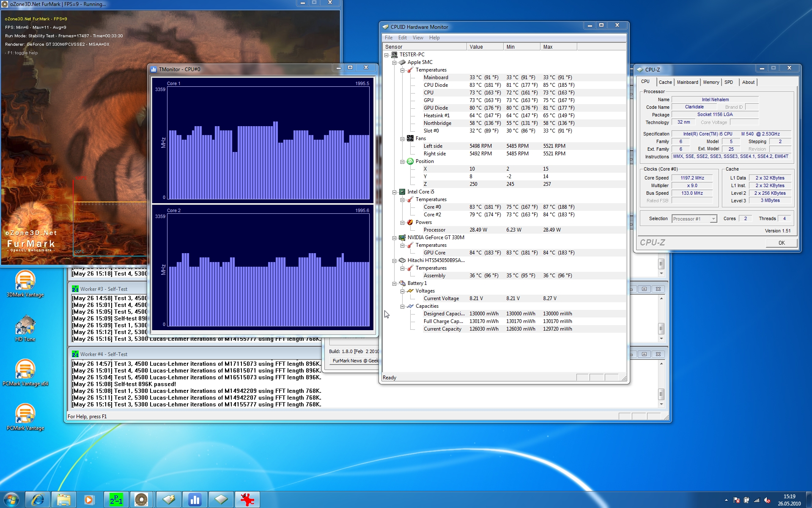Click the Capacities chart icon in Battery 1
This screenshot has height=508, width=812.
pyautogui.click(x=410, y=306)
